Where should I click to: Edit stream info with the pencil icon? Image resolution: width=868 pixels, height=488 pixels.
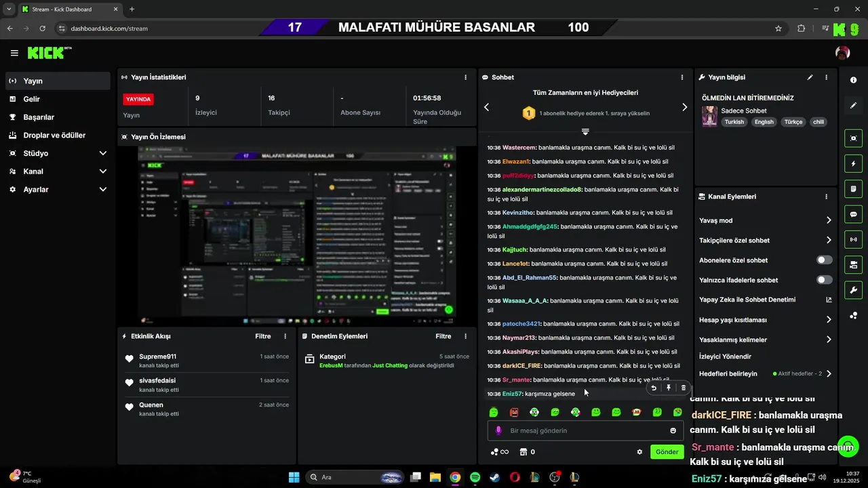[x=810, y=77]
